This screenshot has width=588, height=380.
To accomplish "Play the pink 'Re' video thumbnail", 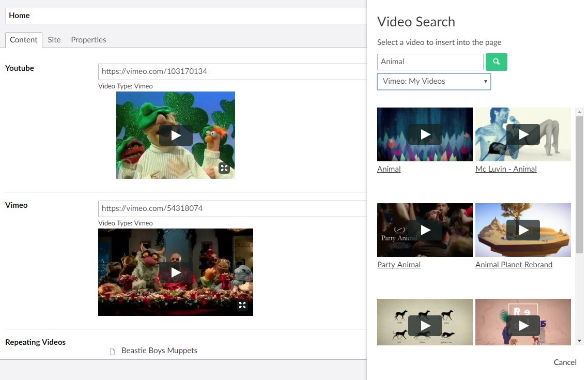I will click(x=523, y=326).
